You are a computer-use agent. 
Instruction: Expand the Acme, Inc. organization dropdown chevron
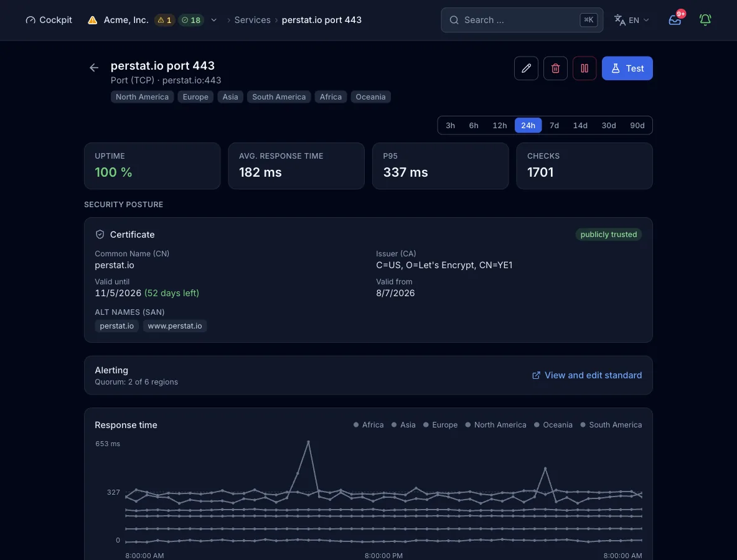click(214, 20)
